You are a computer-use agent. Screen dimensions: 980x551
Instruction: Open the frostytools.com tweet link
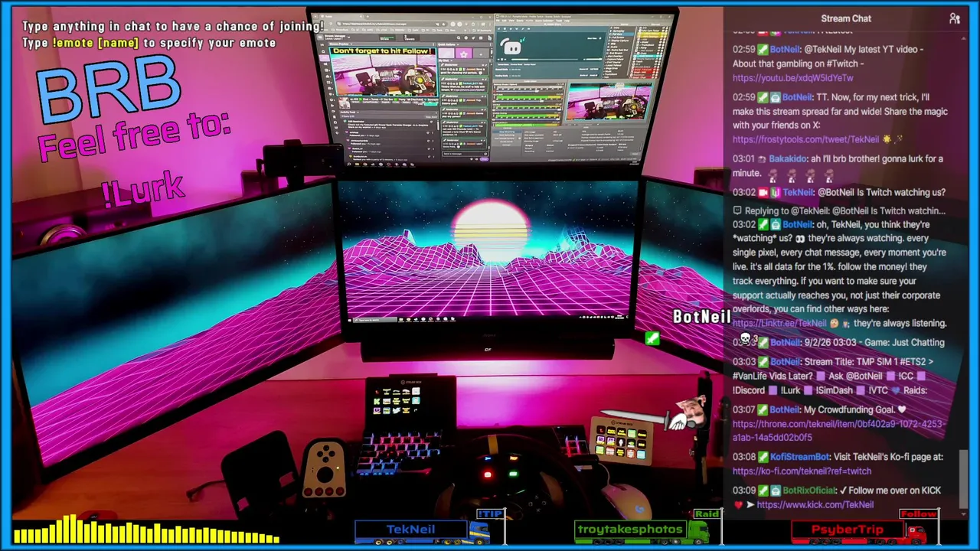(x=805, y=140)
